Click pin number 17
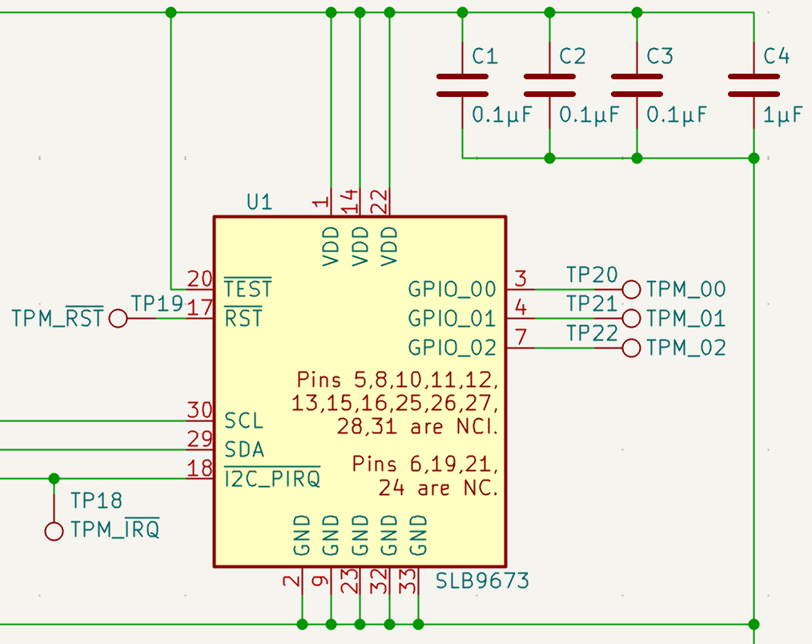The height and width of the screenshot is (644, 812). tap(200, 308)
